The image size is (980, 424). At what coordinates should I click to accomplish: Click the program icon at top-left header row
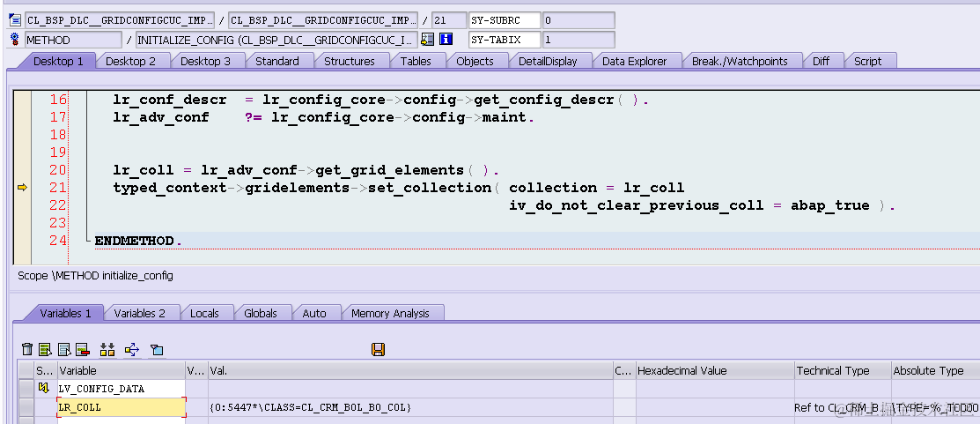15,20
